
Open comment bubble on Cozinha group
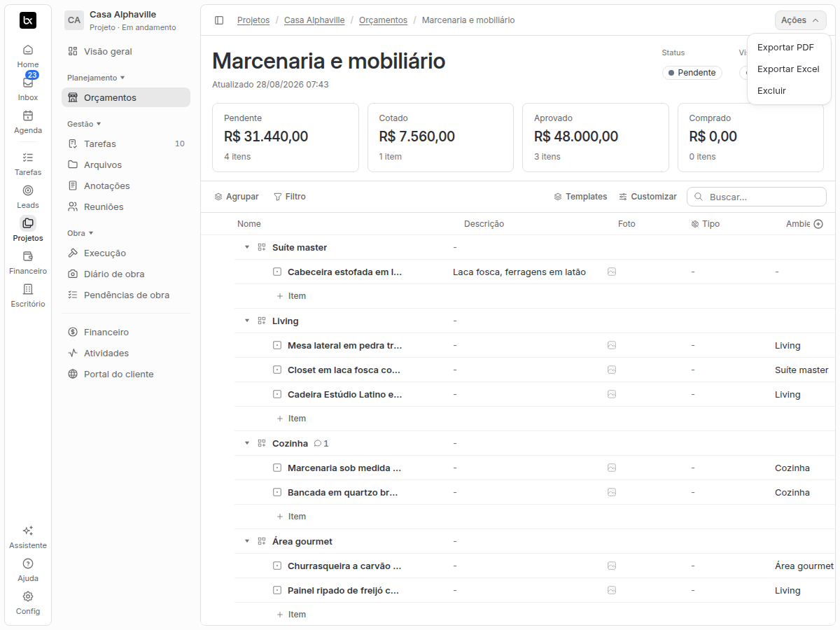point(321,443)
